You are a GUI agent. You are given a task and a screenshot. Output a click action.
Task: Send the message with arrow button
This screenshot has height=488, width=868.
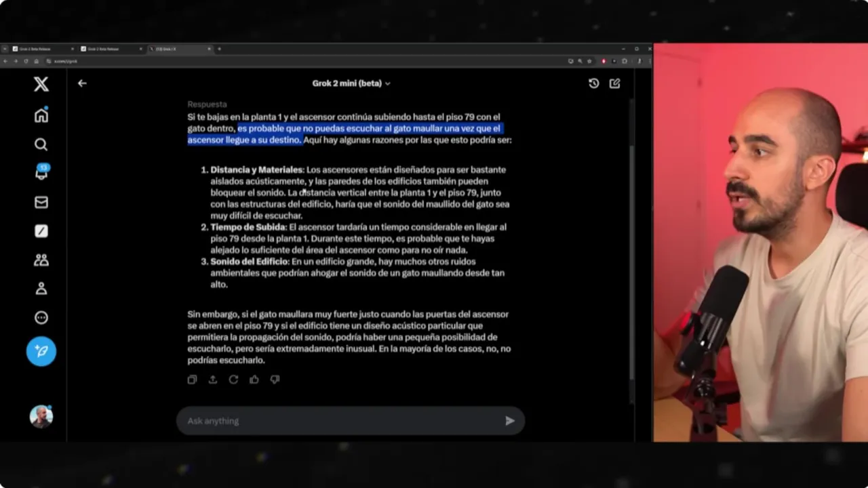tap(510, 421)
